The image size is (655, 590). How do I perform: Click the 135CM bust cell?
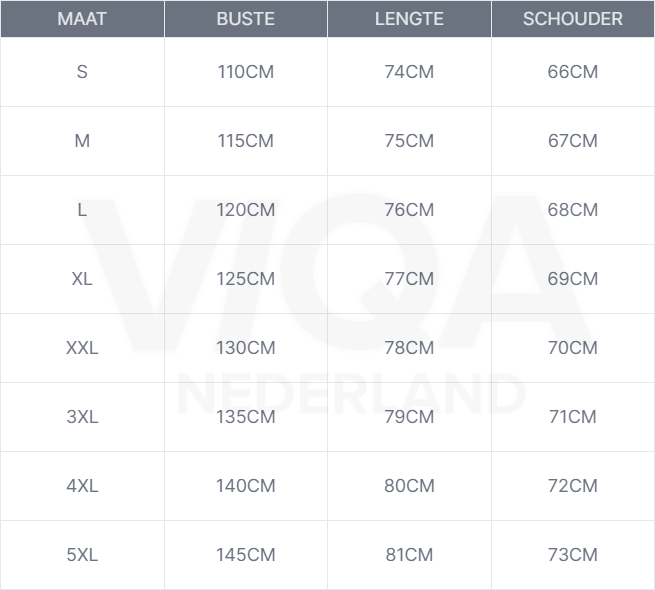pyautogui.click(x=245, y=417)
